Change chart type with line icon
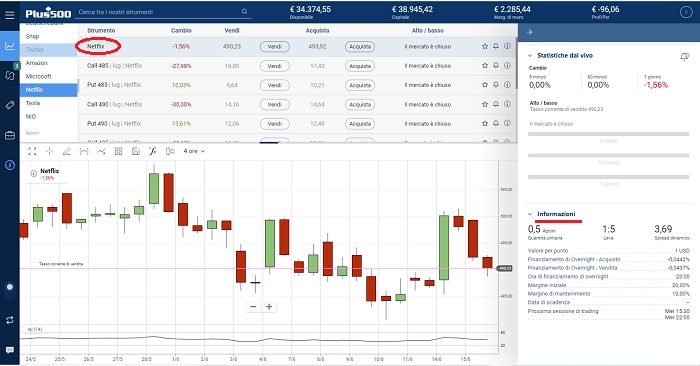700x366 pixels. [101, 151]
